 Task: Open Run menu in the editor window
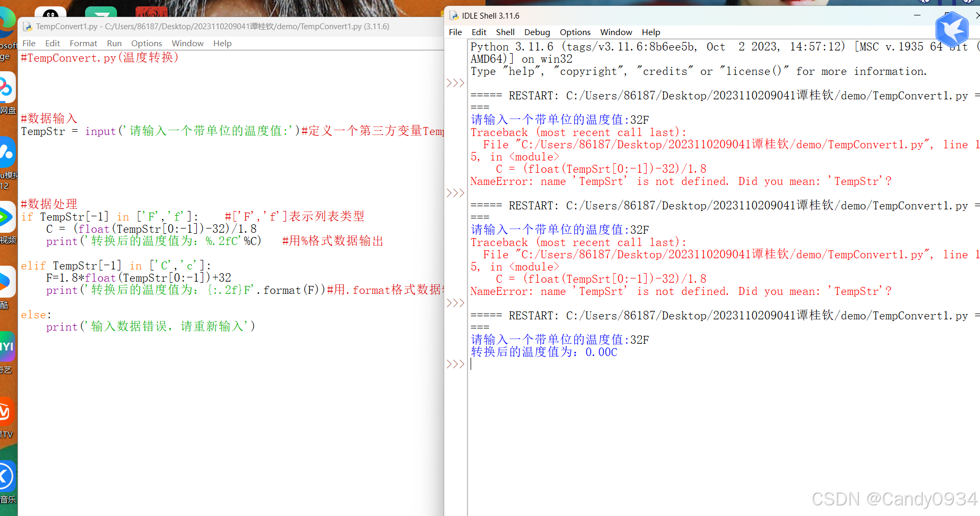coord(114,43)
